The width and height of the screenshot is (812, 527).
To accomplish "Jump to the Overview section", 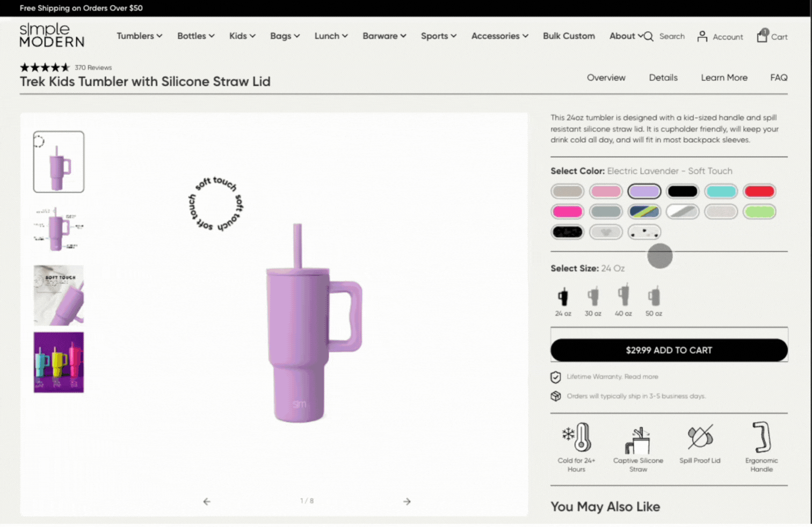I will coord(606,78).
